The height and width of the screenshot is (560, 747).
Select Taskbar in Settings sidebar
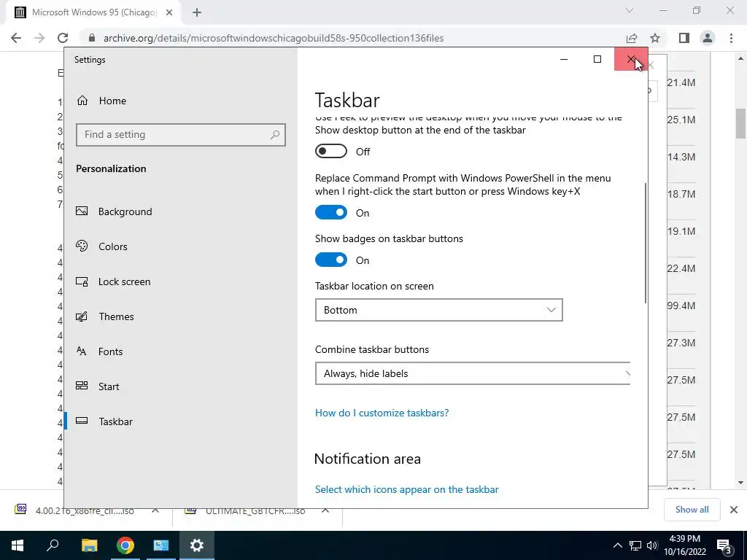click(104, 421)
